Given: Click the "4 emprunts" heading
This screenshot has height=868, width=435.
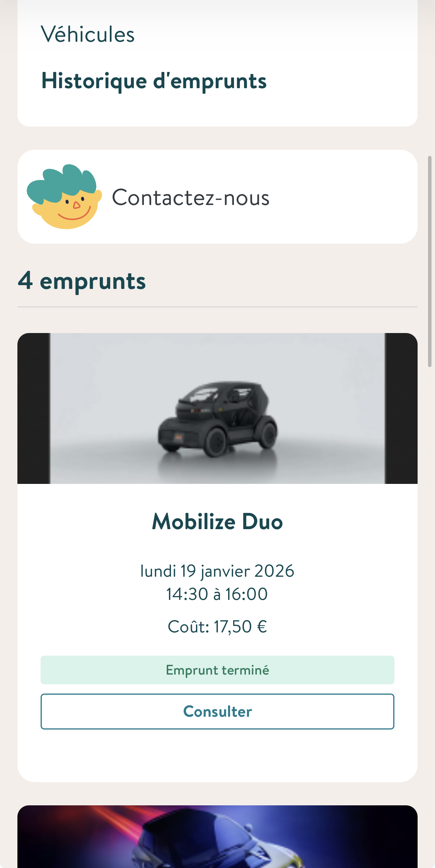Looking at the screenshot, I should (x=82, y=281).
